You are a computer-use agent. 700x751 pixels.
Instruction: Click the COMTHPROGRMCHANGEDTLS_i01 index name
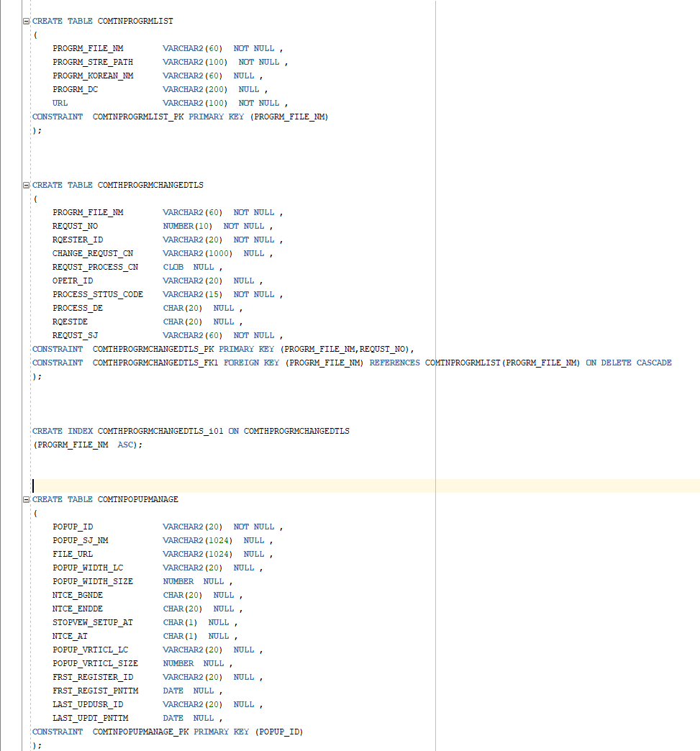click(x=160, y=431)
